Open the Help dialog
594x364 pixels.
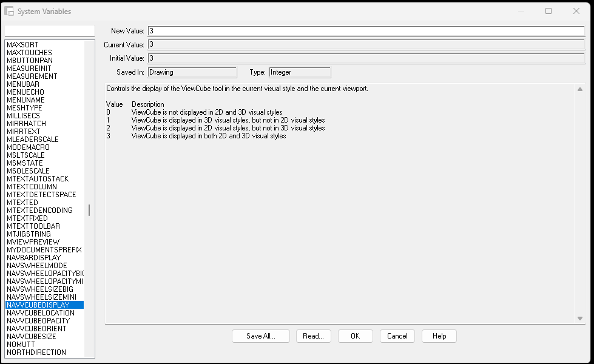pos(439,335)
